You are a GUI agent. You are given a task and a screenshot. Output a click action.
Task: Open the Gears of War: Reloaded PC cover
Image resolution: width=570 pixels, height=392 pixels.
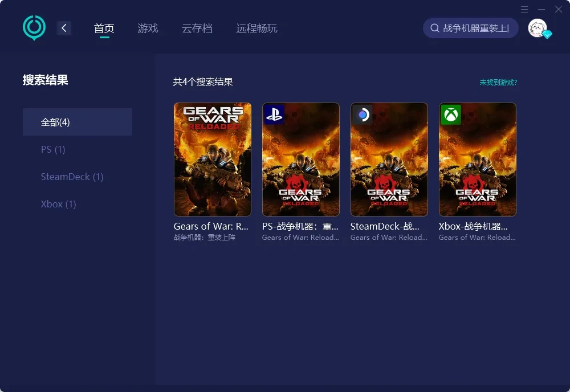pyautogui.click(x=213, y=160)
